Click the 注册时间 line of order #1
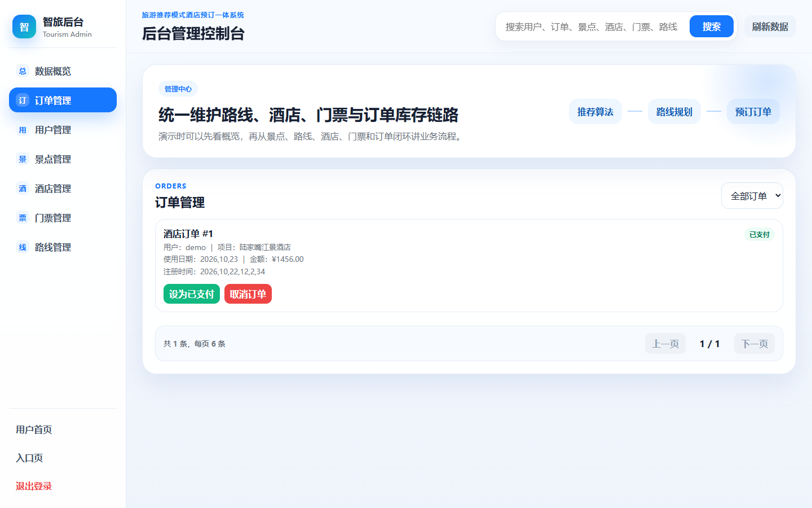This screenshot has width=812, height=508. point(214,271)
